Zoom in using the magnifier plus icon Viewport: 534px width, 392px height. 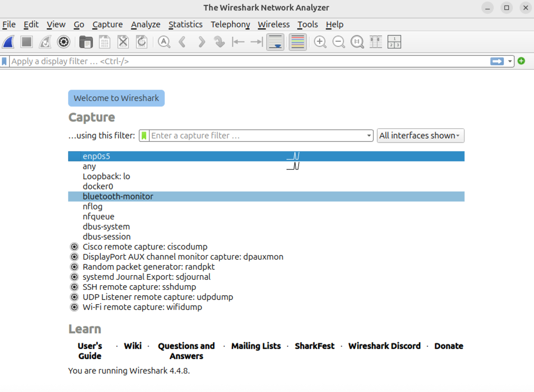pos(320,42)
